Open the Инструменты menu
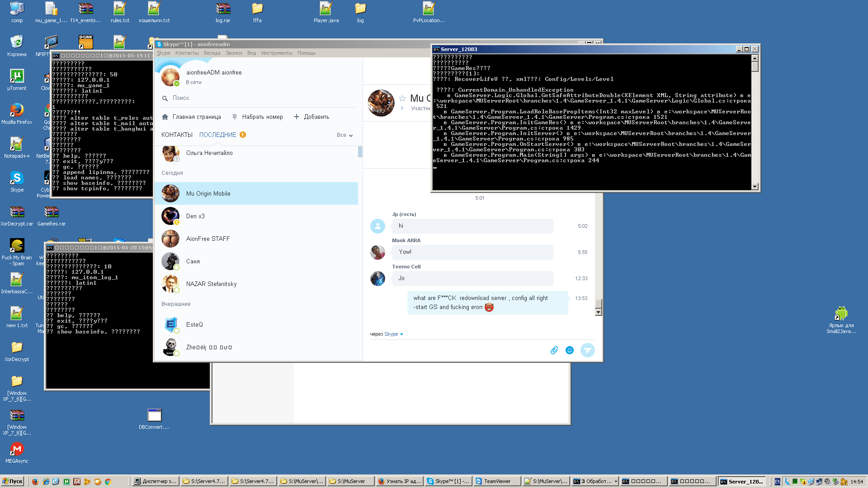868x488 pixels. 277,53
